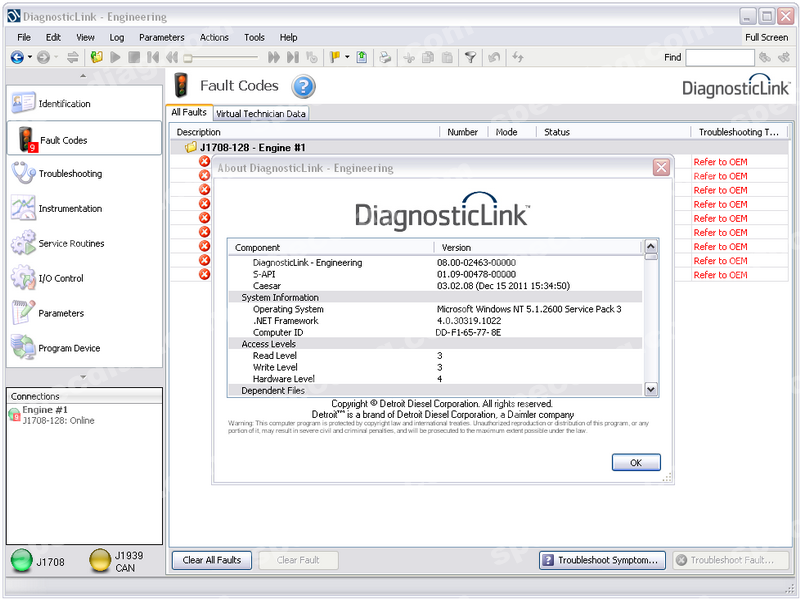This screenshot has height=600, width=800.
Task: Select Parameters in the sidebar
Action: tap(61, 314)
